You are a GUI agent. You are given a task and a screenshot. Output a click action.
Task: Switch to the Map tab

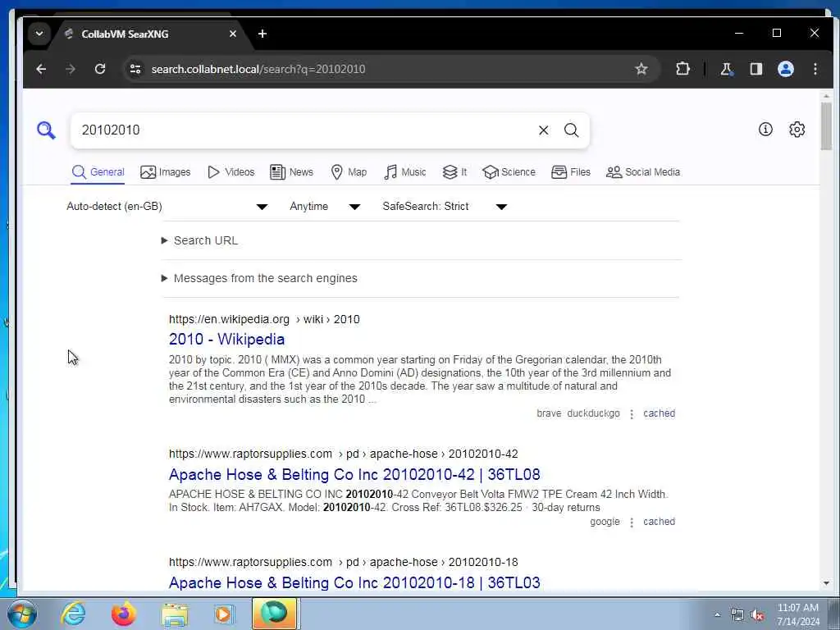tap(349, 172)
